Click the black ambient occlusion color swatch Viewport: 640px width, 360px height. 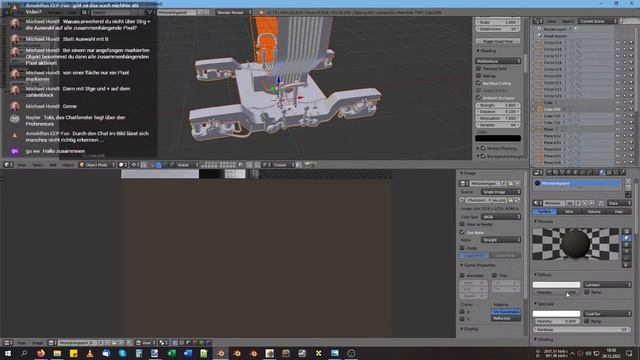[x=498, y=138]
